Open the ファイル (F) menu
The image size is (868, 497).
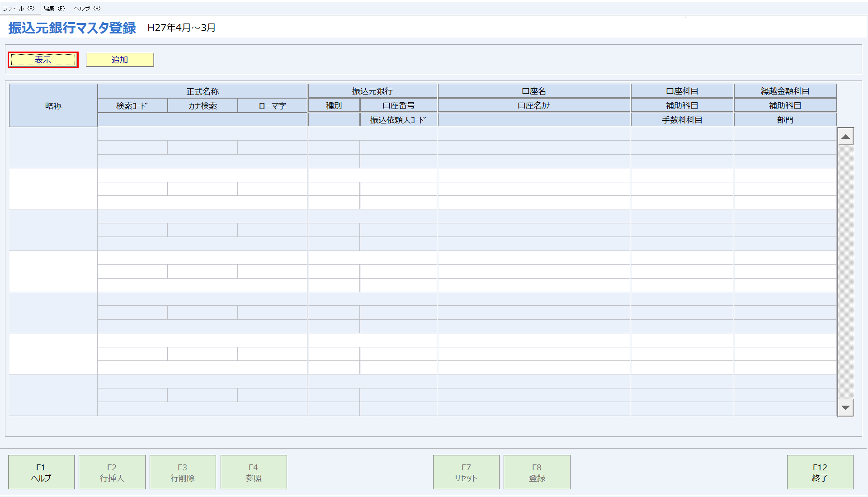pyautogui.click(x=19, y=8)
